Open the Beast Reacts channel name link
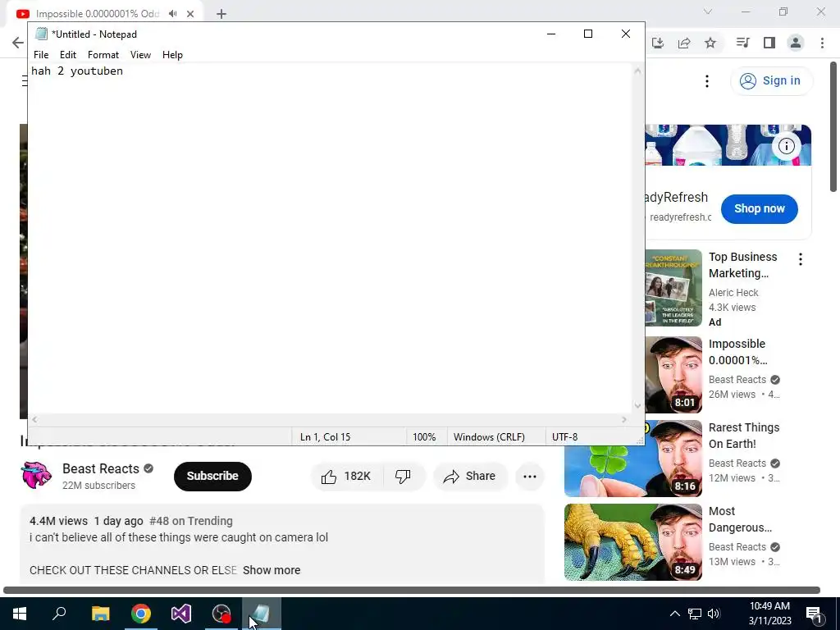The image size is (840, 630). tap(101, 468)
